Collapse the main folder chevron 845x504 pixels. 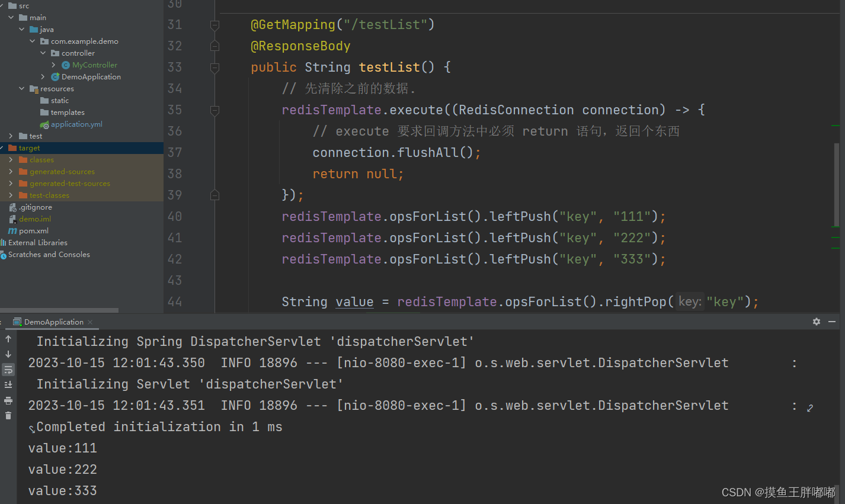coord(11,18)
